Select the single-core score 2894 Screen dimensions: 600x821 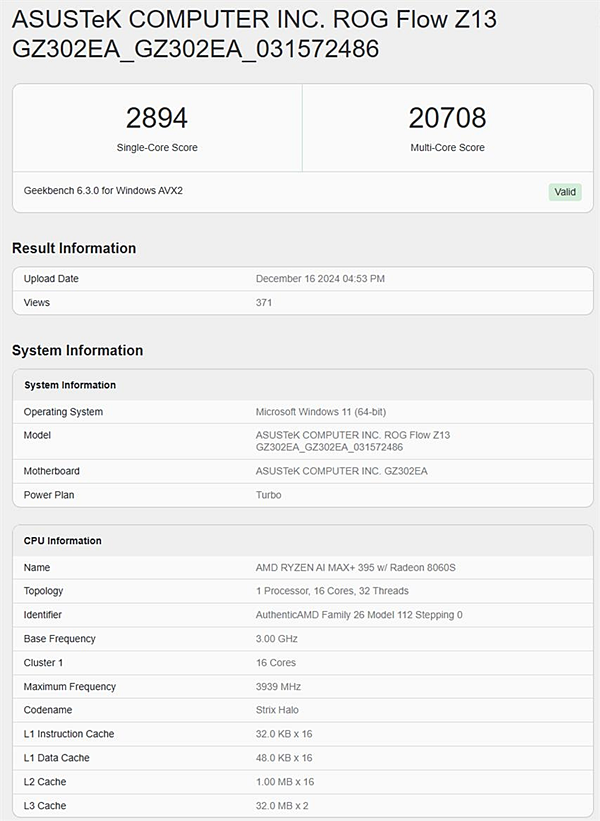[x=157, y=118]
